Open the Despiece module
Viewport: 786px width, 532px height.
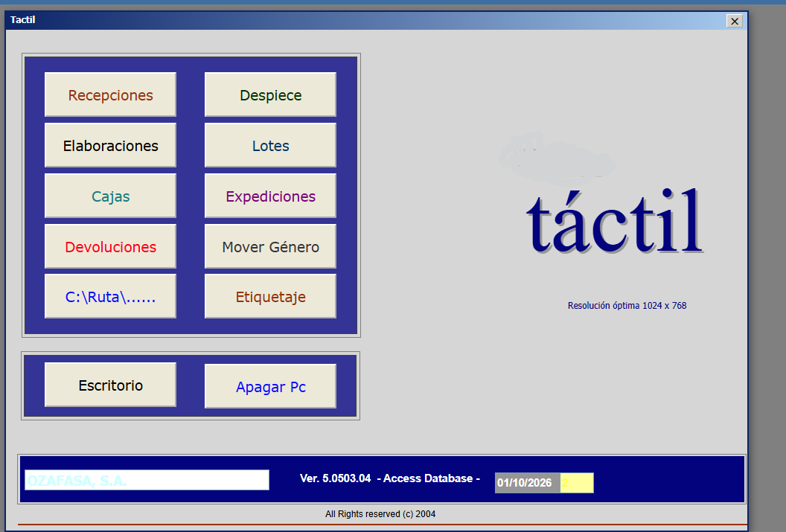[270, 94]
